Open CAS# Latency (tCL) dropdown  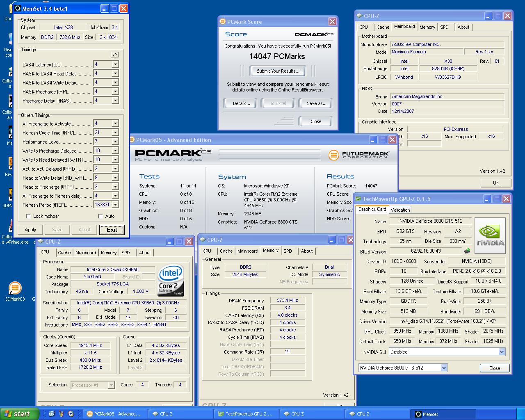point(115,64)
